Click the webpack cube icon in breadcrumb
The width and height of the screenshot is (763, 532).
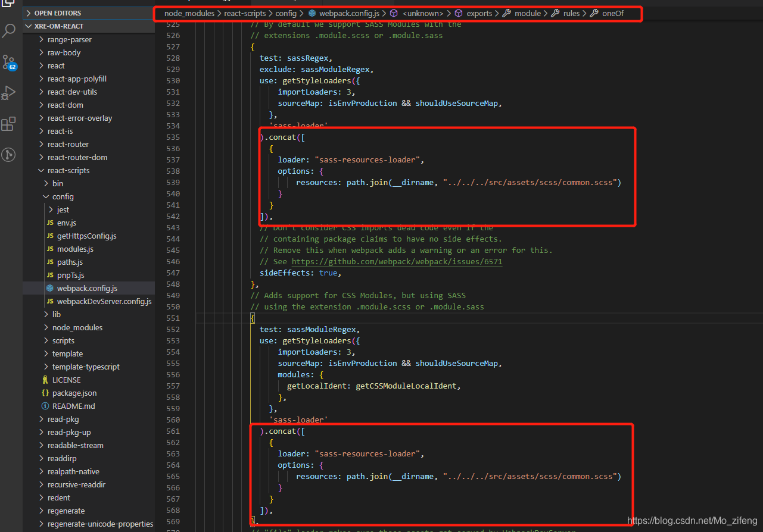click(312, 13)
